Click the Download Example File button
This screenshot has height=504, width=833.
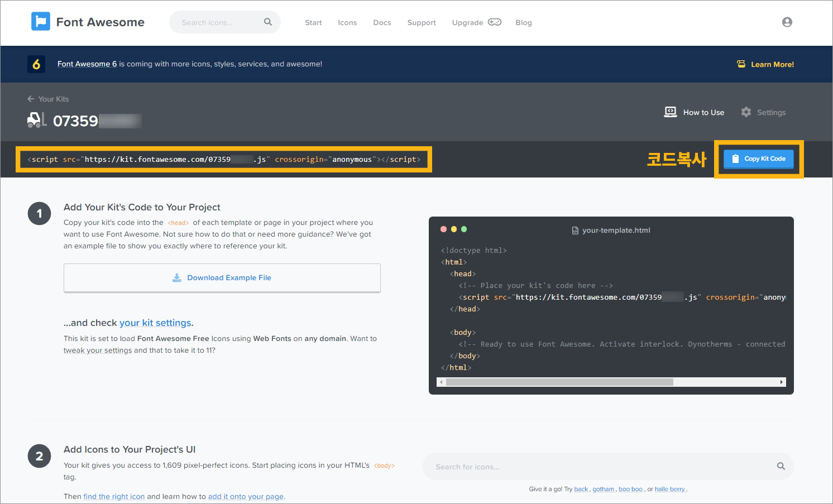(222, 278)
